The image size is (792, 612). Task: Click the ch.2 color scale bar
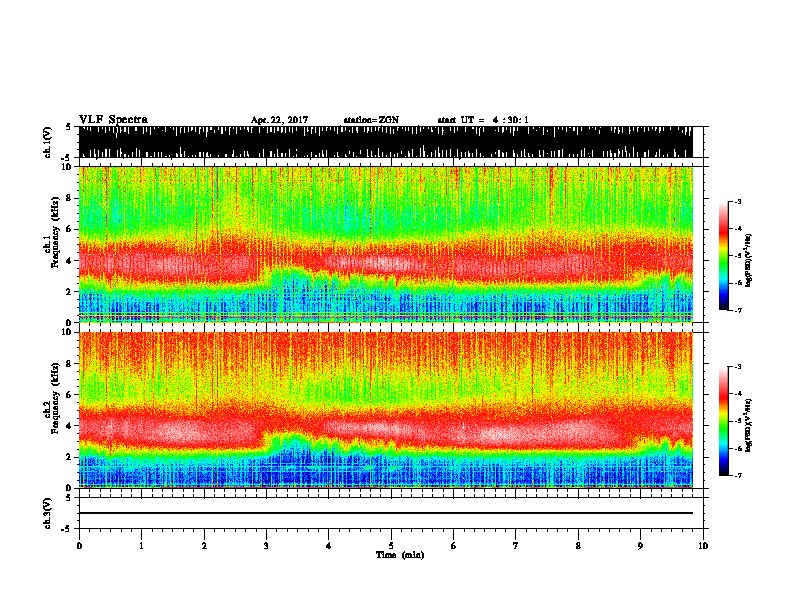pos(724,421)
